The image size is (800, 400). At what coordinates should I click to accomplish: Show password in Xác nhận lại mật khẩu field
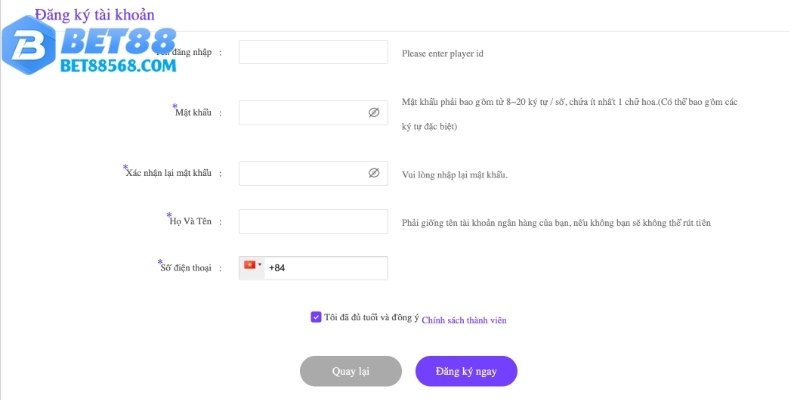374,173
